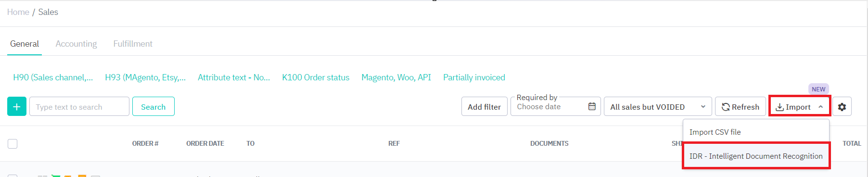Focus the Type text to search field
Image resolution: width=868 pixels, height=177 pixels.
(79, 107)
